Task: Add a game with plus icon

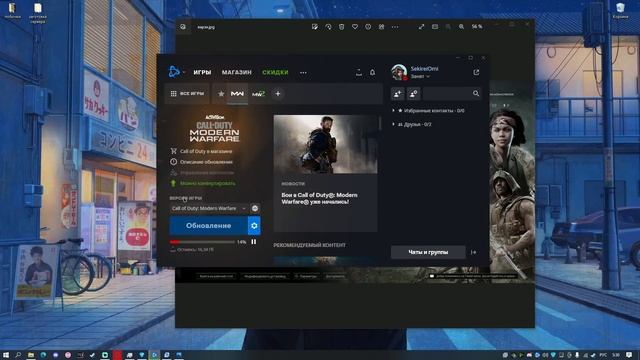Action: [x=278, y=93]
